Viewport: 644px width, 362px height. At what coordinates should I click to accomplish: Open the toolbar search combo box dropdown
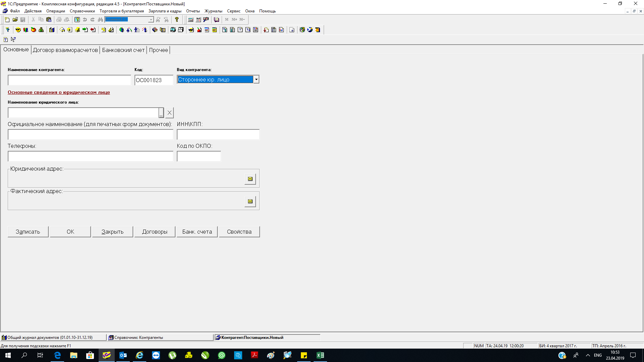pos(151,20)
